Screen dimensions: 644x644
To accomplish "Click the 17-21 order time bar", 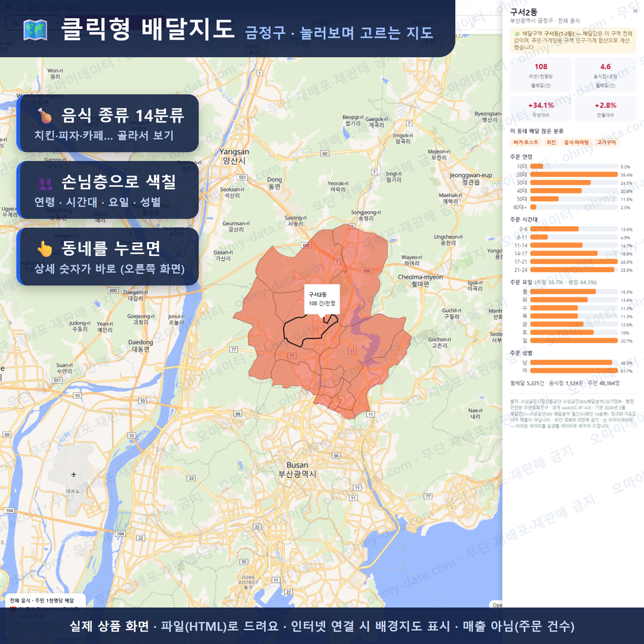I will pos(574,262).
